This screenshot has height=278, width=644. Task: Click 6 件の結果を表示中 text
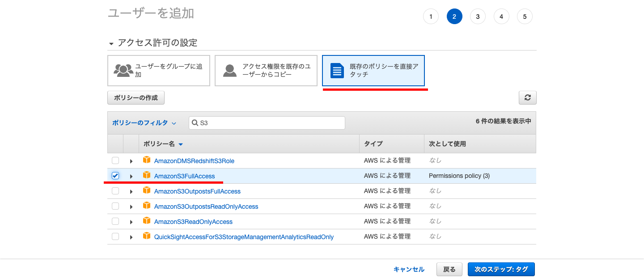[504, 121]
